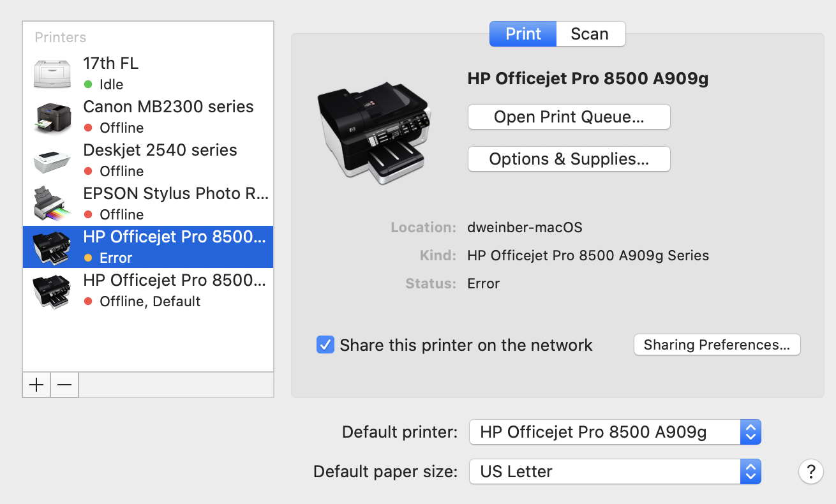Select the Canon MB2300 series printer name

pyautogui.click(x=168, y=107)
